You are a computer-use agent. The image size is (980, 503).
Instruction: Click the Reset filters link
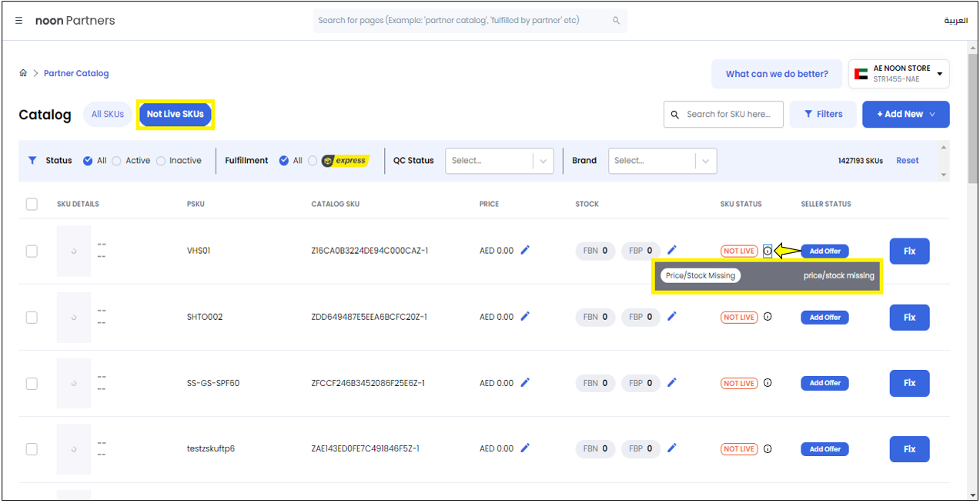click(x=907, y=161)
